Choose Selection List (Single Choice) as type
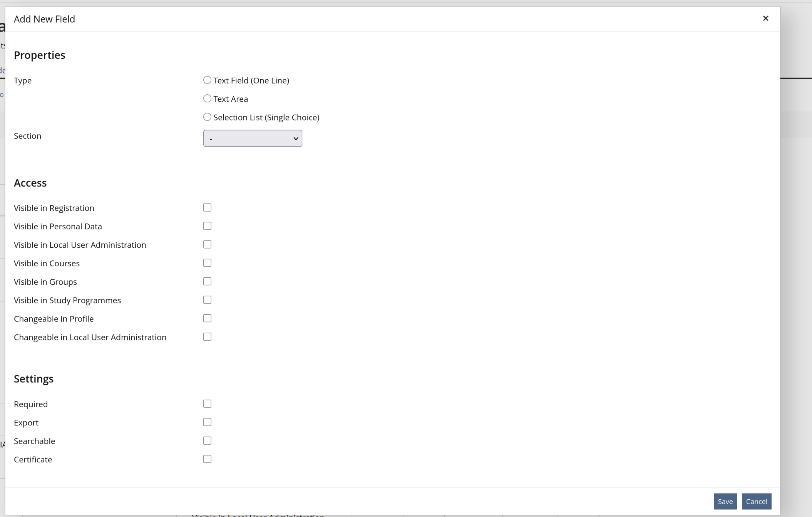Image resolution: width=812 pixels, height=517 pixels. tap(207, 117)
